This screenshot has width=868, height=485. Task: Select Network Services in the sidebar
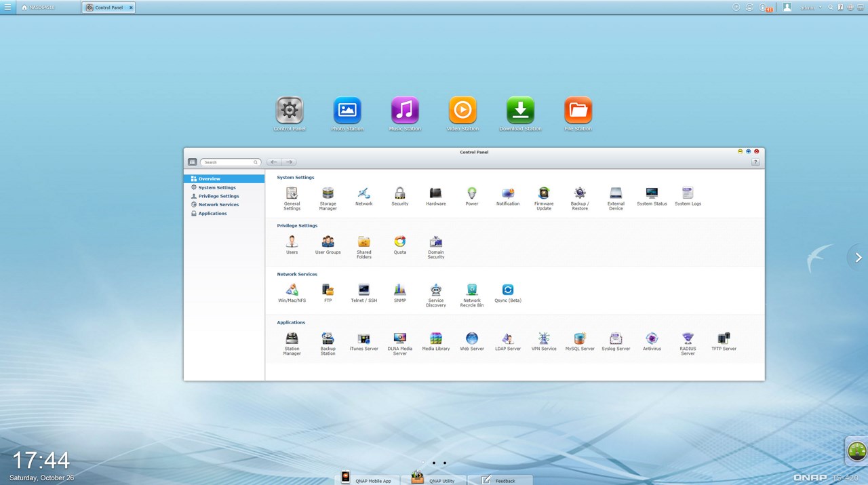(224, 205)
